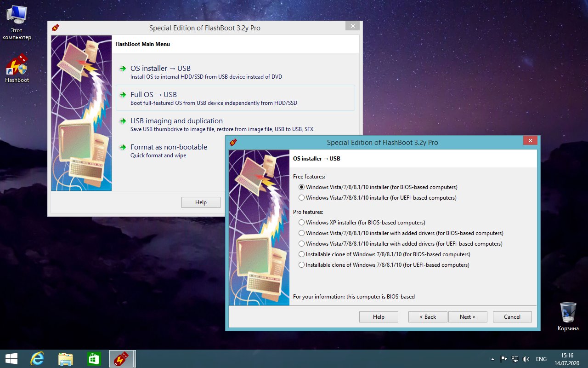
Task: Open Этот компьютер desktop icon
Action: pos(17,23)
